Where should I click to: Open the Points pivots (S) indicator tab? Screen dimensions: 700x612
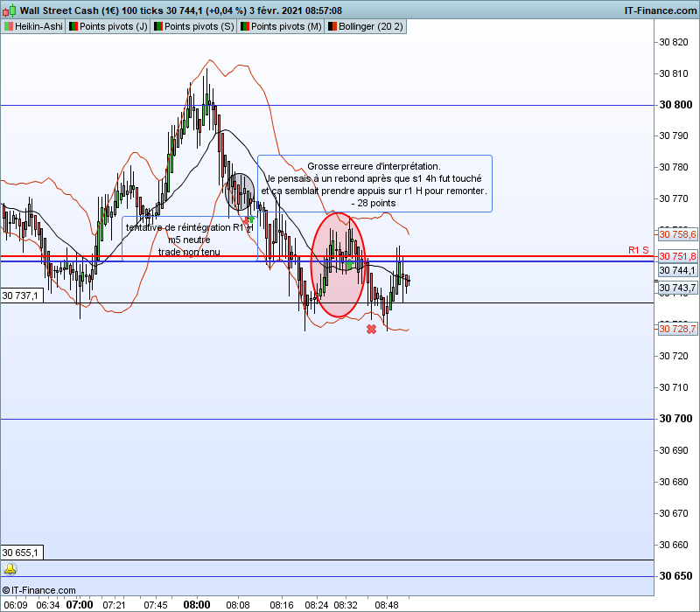[193, 26]
